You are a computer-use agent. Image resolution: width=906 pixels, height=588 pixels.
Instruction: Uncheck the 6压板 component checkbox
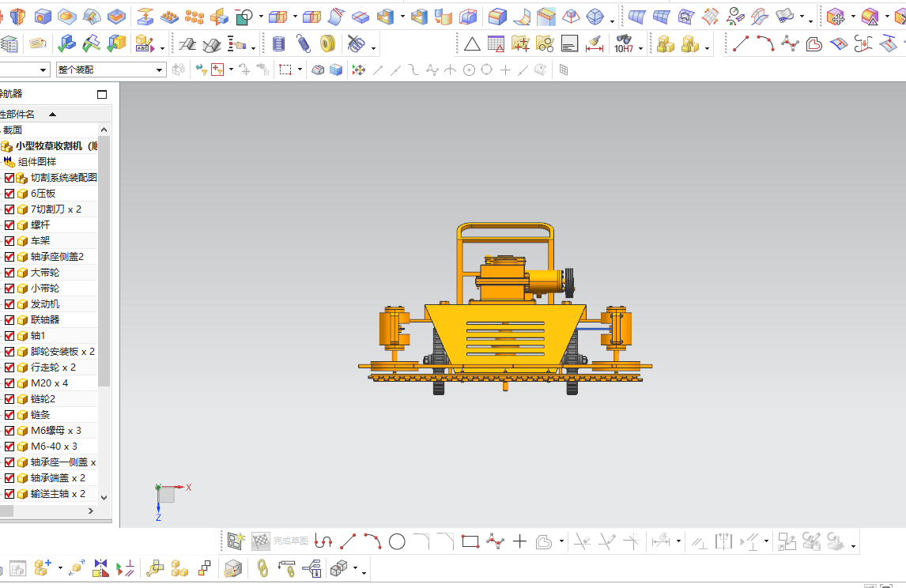click(x=9, y=194)
